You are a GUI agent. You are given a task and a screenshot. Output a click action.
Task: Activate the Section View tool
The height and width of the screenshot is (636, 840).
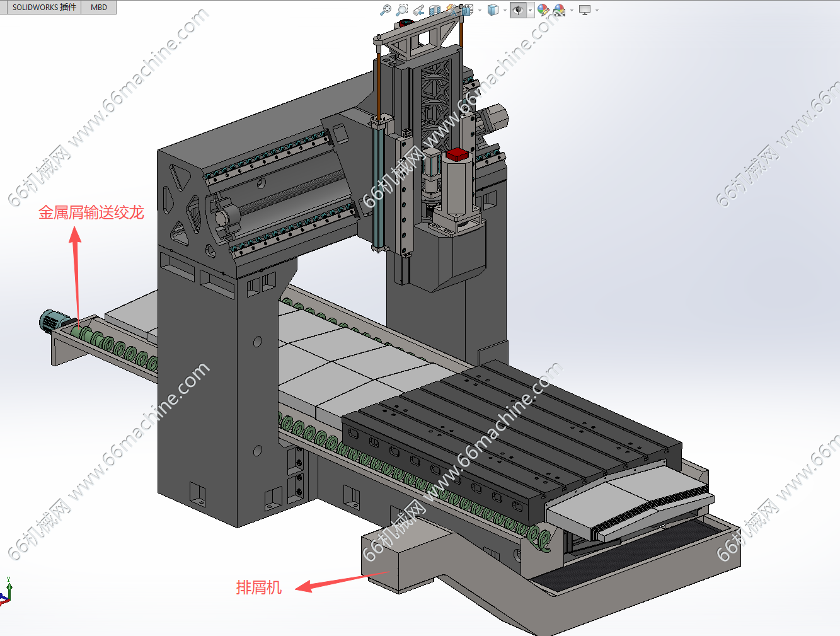pyautogui.click(x=435, y=10)
